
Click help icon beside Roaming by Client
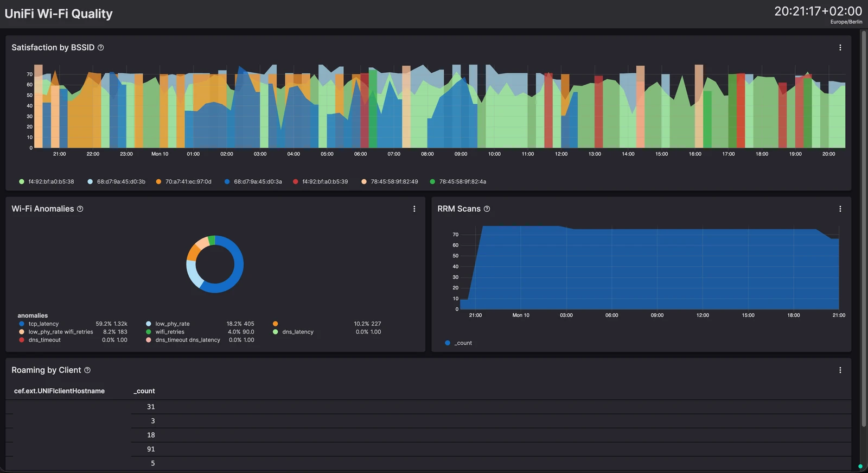[87, 370]
